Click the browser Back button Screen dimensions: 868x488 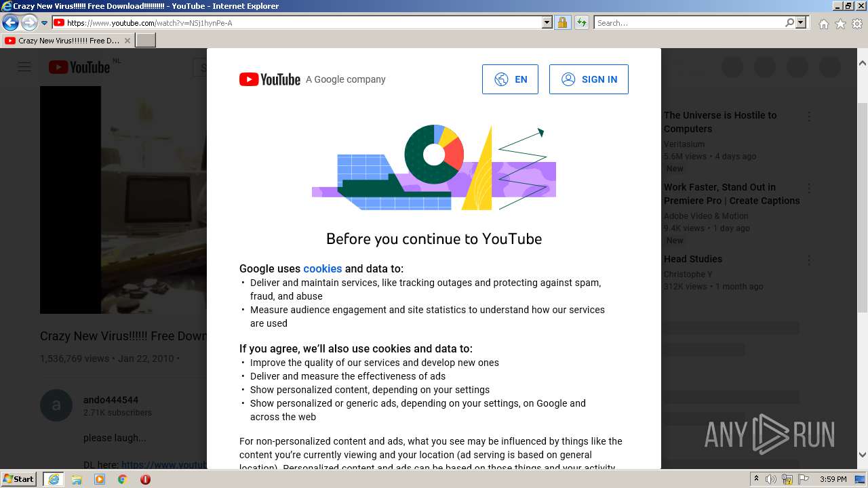tap(10, 22)
